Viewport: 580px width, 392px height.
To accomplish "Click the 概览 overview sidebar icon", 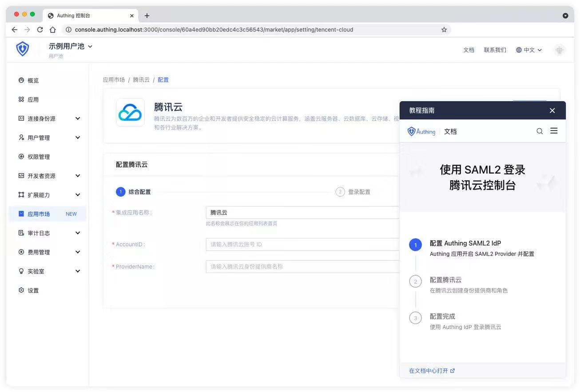I will click(21, 80).
